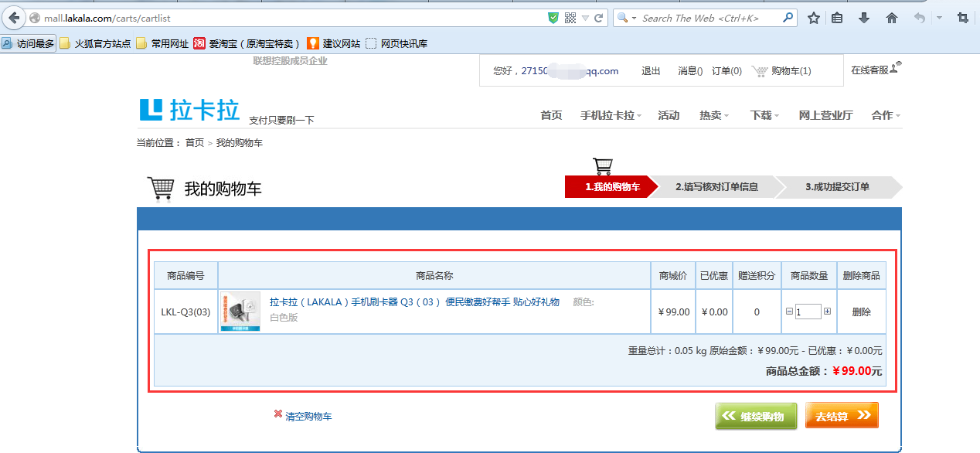
Task: Expand the dropdown next to undo arrow
Action: [939, 18]
